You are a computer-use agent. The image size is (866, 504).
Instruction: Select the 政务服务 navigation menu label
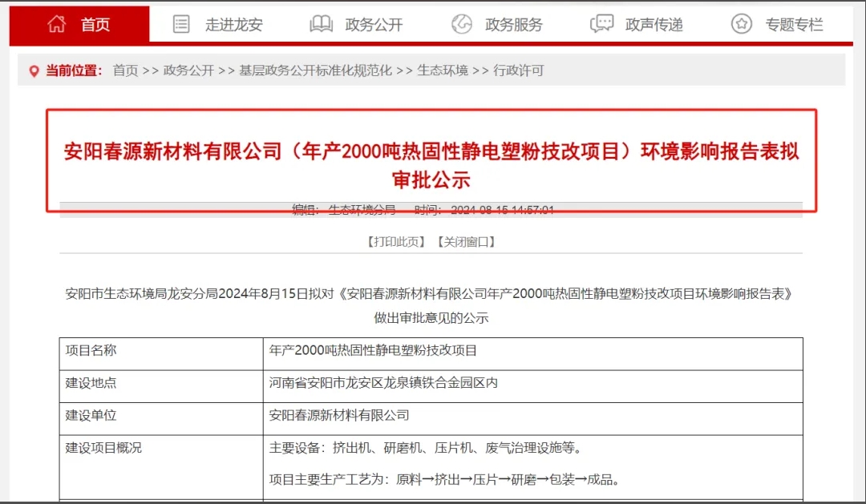514,25
